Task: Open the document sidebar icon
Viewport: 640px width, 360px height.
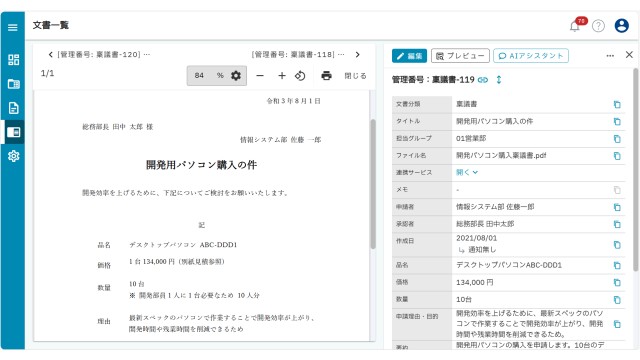Action: [13, 108]
